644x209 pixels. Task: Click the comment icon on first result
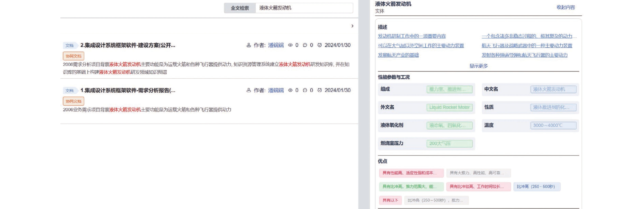(305, 45)
